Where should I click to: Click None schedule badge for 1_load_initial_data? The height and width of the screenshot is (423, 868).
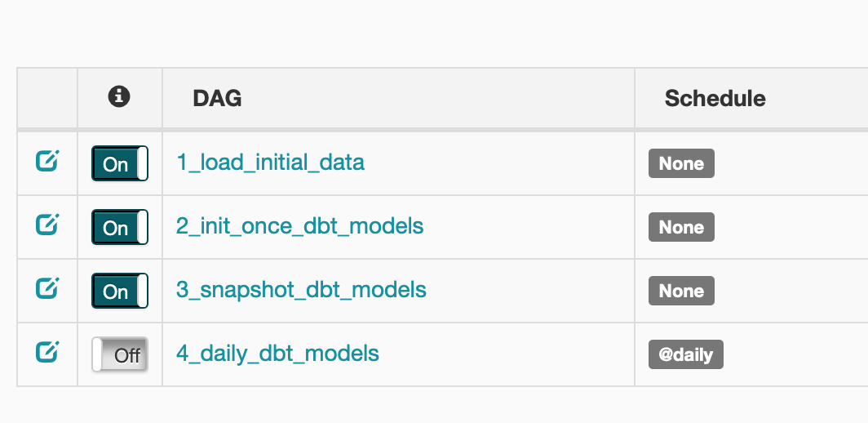pos(681,163)
